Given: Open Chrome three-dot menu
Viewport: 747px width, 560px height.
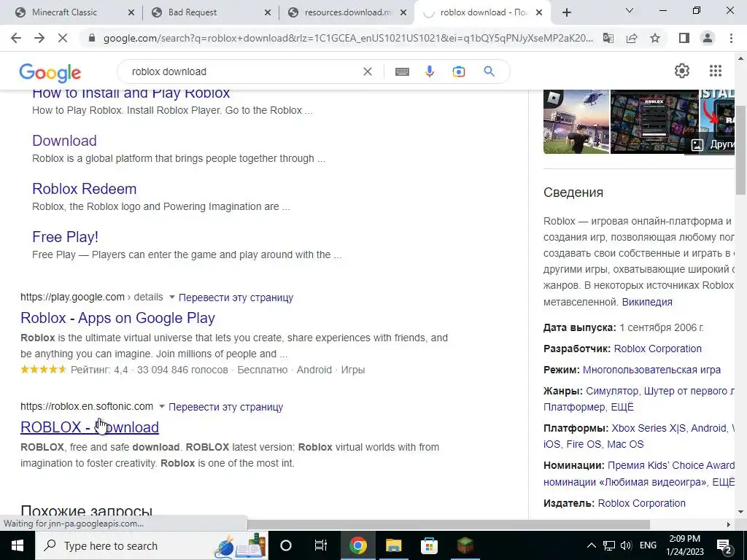Looking at the screenshot, I should coord(731,38).
